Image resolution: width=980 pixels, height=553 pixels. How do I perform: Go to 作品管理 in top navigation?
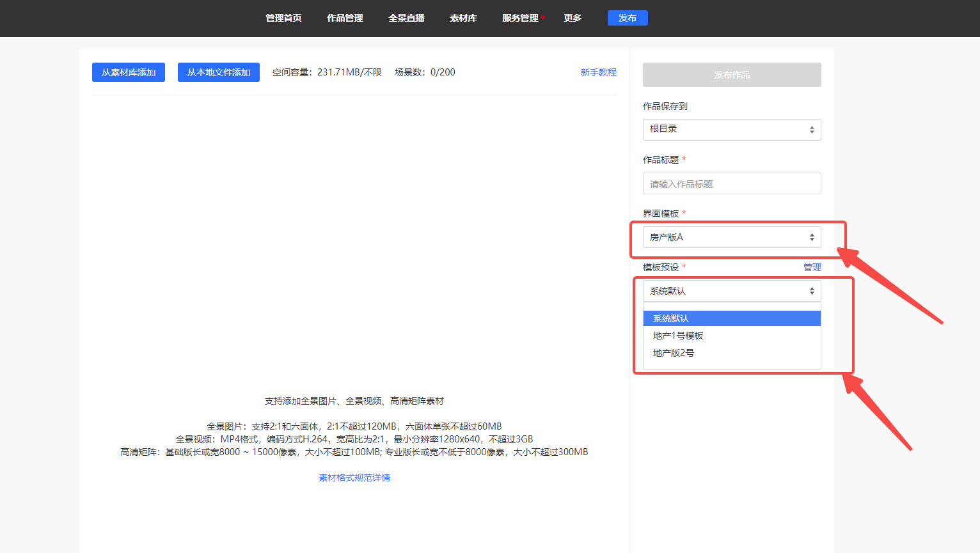tap(345, 18)
